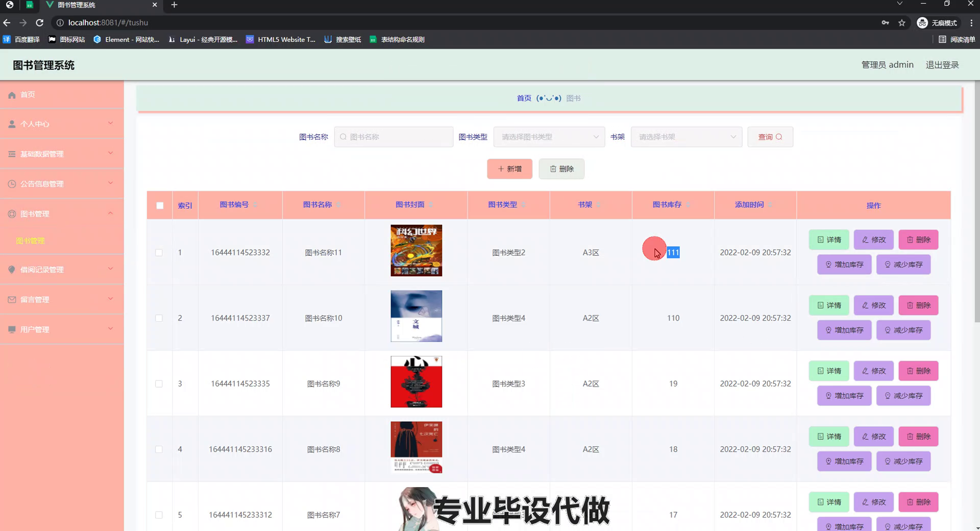Click the 查询 search button
Viewport: 980px width, 531px height.
point(770,137)
